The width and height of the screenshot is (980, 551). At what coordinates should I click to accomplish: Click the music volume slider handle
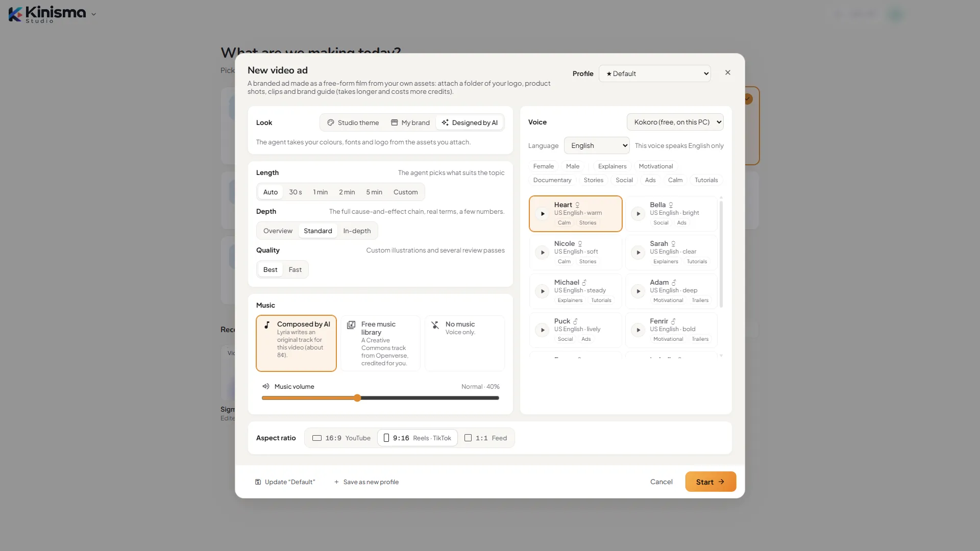[x=357, y=398]
